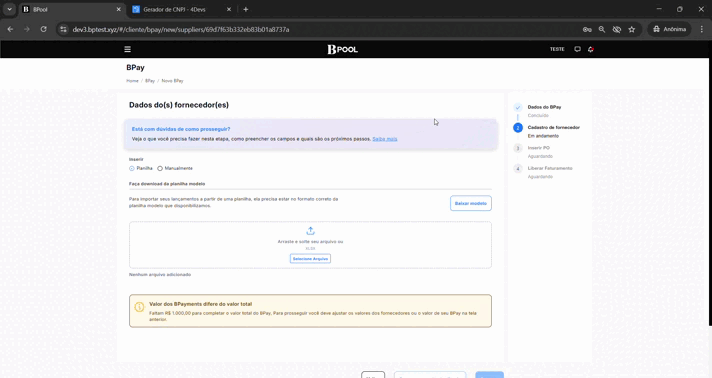Select the Planilha radio option
This screenshot has width=712, height=378.
tap(132, 168)
